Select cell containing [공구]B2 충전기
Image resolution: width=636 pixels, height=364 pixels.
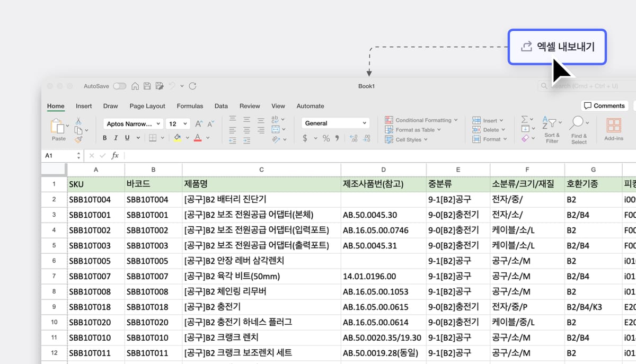(x=261, y=307)
